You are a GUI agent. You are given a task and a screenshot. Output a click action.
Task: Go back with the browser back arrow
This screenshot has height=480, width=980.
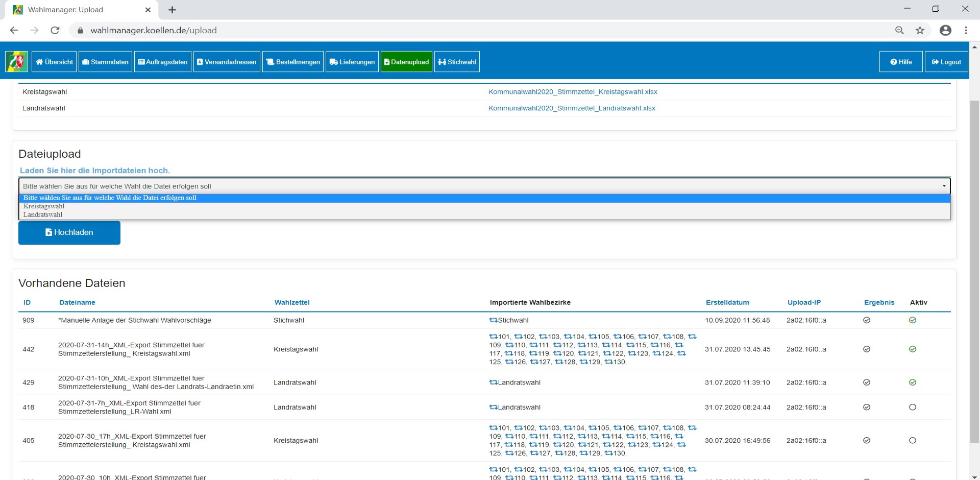[14, 30]
